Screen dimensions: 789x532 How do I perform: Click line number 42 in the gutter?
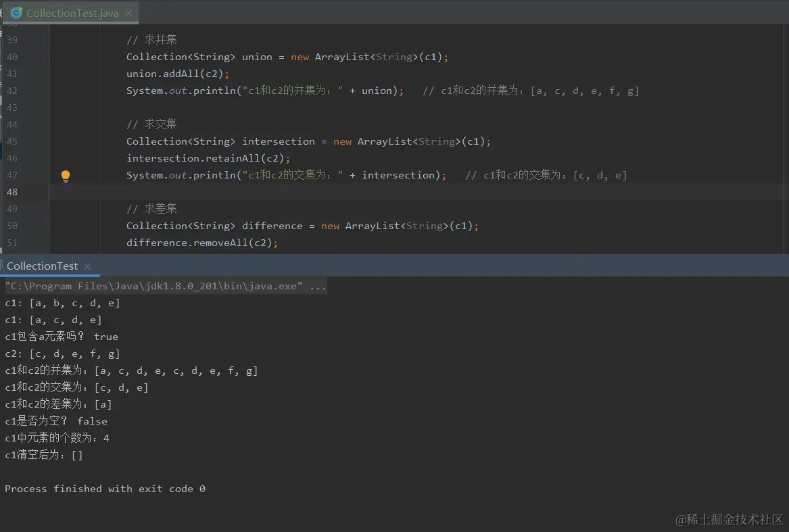(12, 91)
